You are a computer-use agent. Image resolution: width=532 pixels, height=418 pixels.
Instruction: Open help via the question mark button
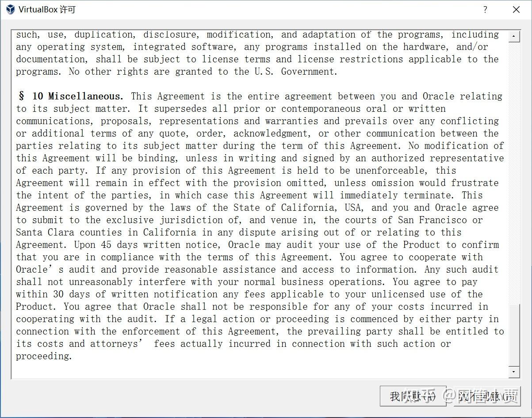click(485, 9)
